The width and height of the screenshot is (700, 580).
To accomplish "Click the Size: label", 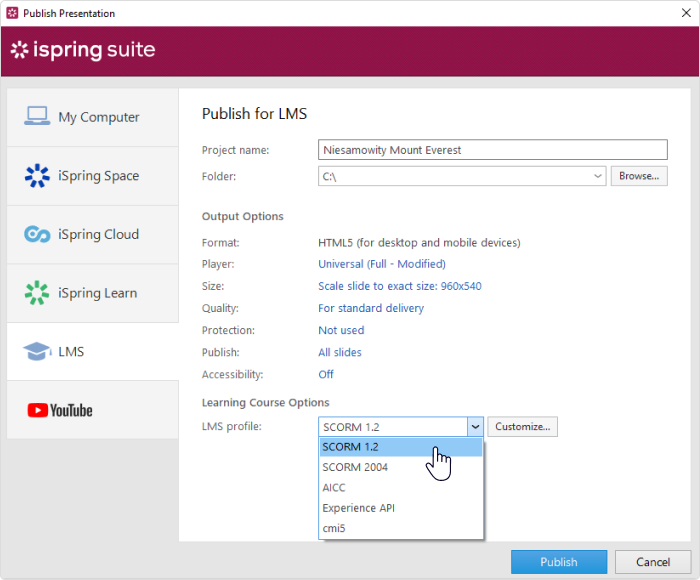I will tap(213, 286).
